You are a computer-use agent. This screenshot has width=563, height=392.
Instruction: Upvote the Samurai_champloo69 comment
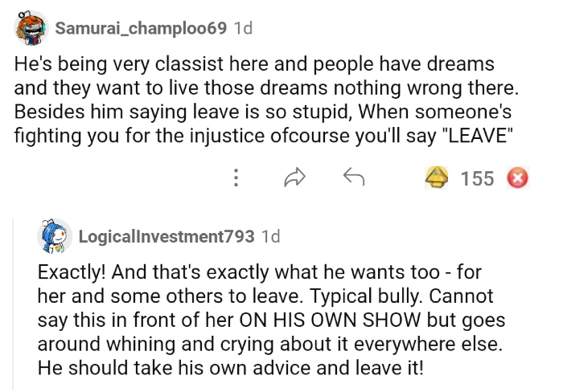coord(437,178)
